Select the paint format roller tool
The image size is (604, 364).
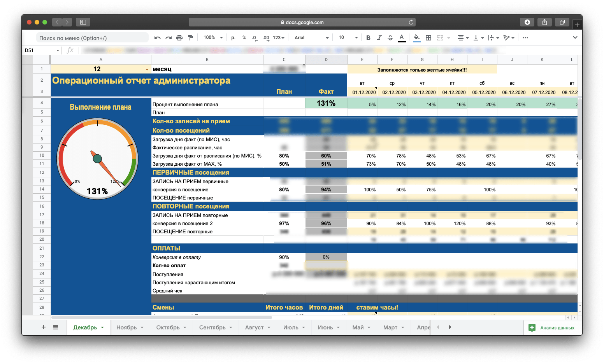click(190, 38)
